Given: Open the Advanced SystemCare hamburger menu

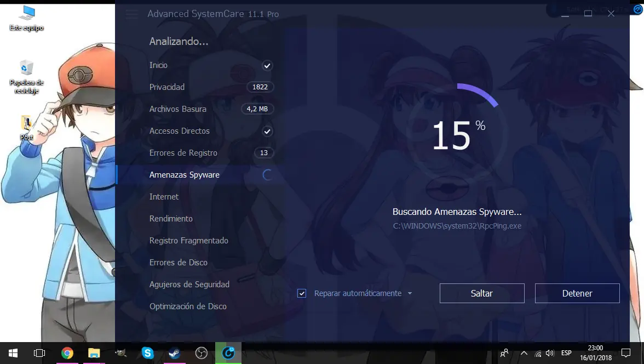Looking at the screenshot, I should (x=131, y=14).
